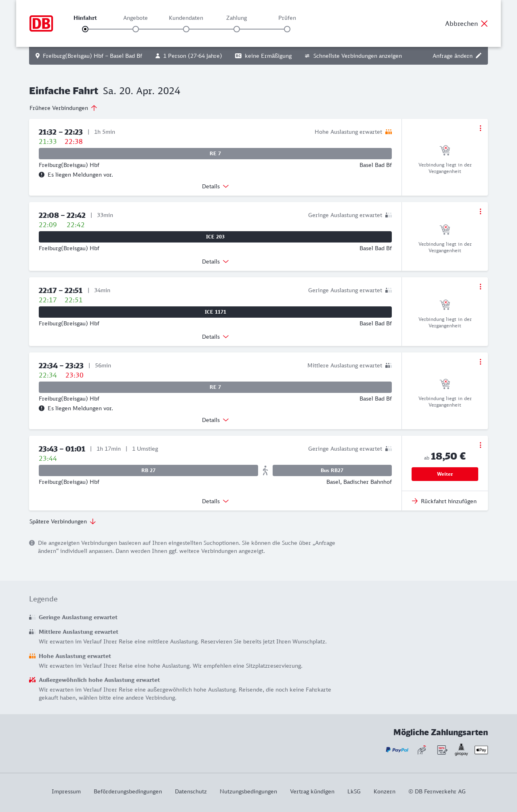The width and height of the screenshot is (517, 812).
Task: Select the Zahlung step in progress bar
Action: point(237,29)
